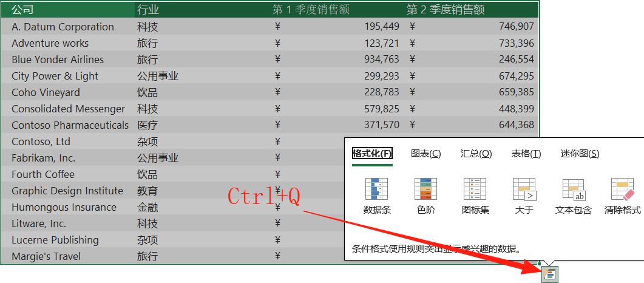
Task: Click Clear Format (清除格式) option
Action: (x=622, y=196)
